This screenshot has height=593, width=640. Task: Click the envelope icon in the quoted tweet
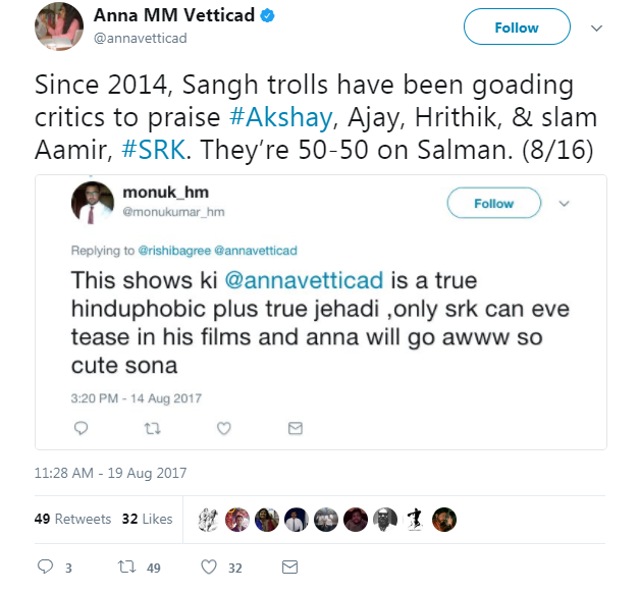[295, 428]
